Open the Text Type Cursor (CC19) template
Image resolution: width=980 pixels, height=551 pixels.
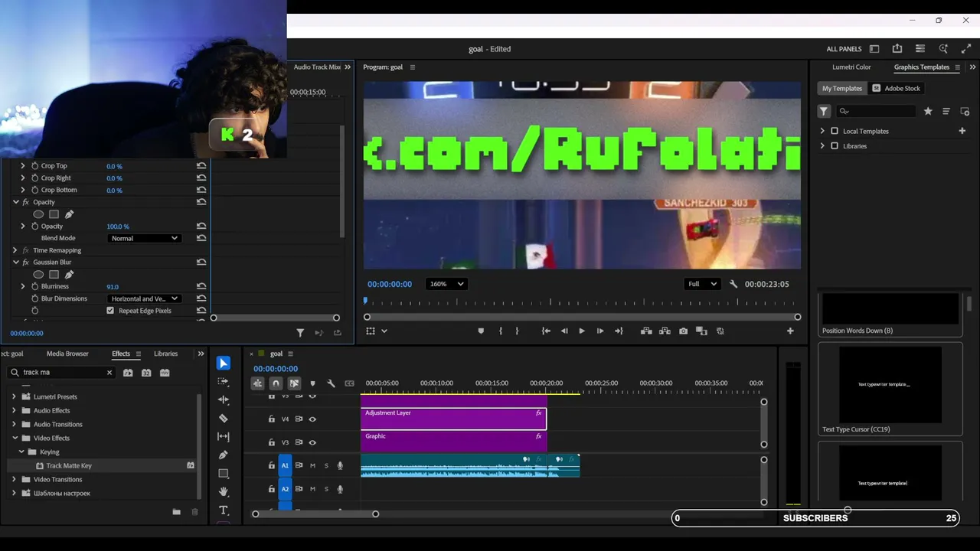pyautogui.click(x=890, y=390)
